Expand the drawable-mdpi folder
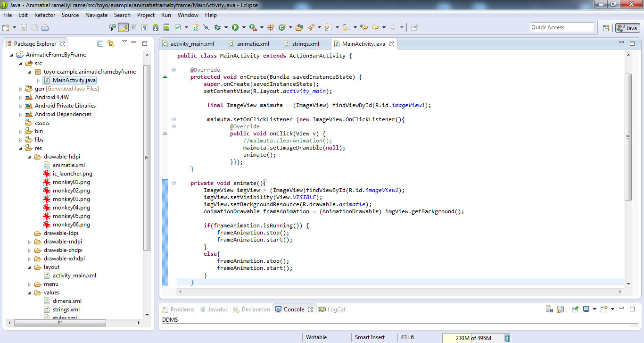Viewport: 644px width, 343px height. pyautogui.click(x=29, y=241)
